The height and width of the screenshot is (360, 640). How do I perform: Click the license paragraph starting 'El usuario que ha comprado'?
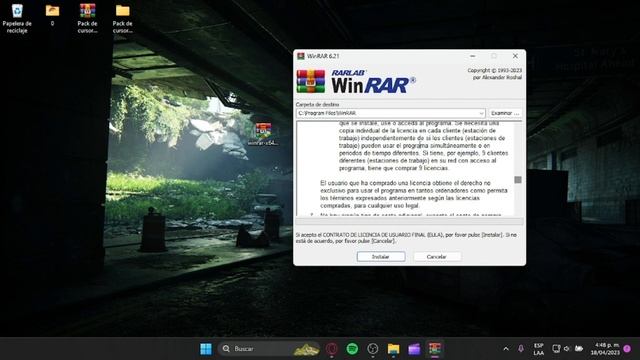coord(413,194)
